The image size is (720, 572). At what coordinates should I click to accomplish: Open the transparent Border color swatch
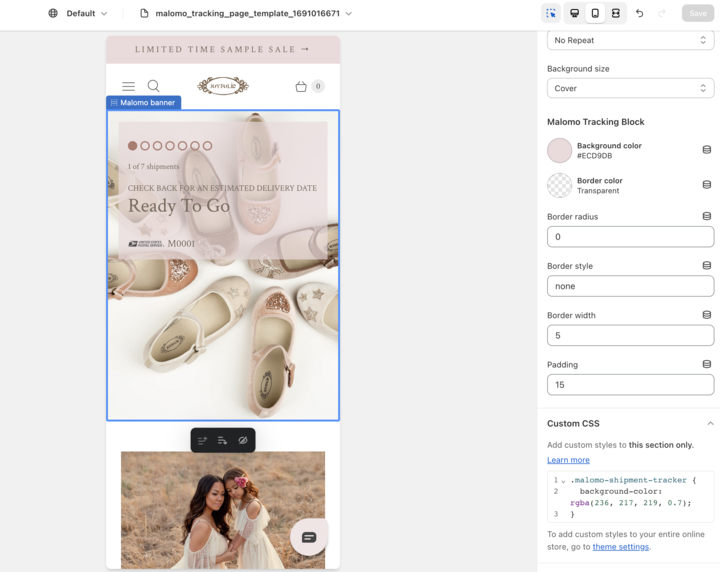point(559,185)
